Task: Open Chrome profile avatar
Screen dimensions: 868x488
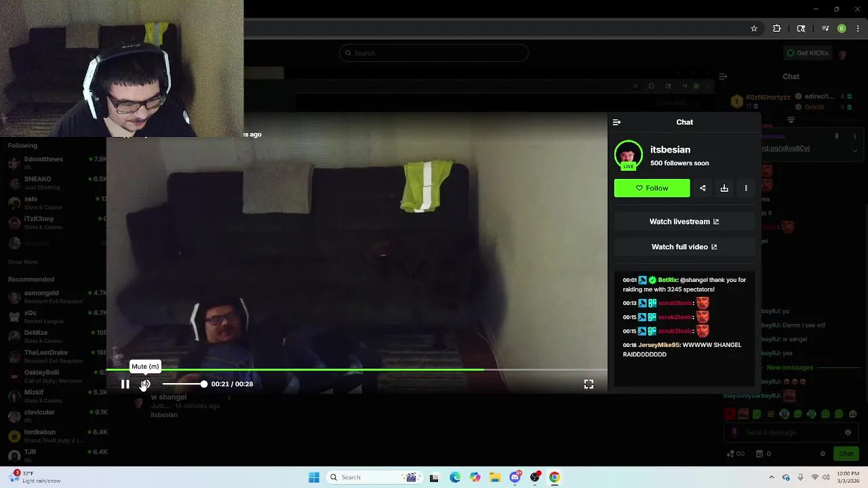Action: (x=842, y=28)
